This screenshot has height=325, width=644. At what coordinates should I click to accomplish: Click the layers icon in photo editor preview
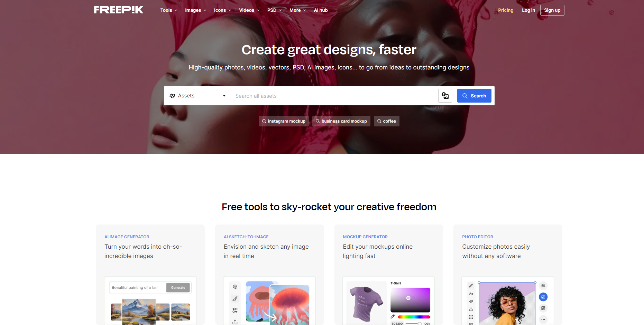point(543,286)
